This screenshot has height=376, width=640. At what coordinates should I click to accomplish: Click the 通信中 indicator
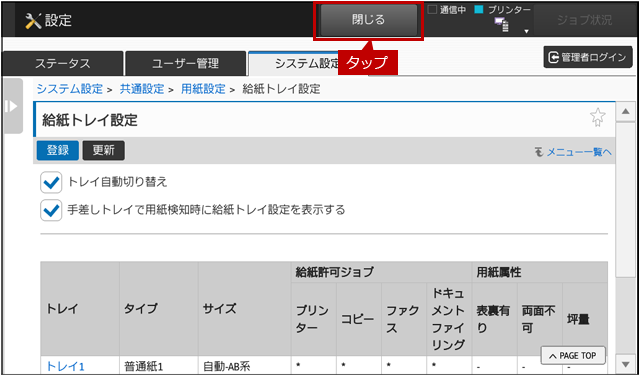[x=447, y=10]
